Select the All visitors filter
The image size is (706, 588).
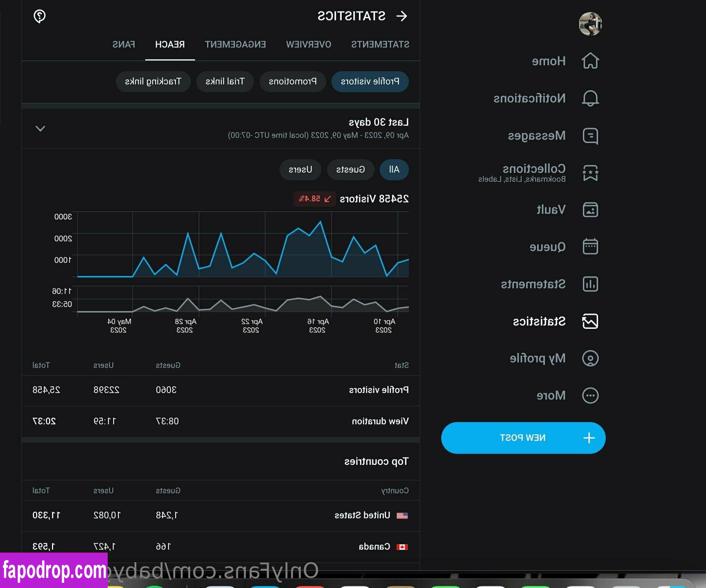394,170
